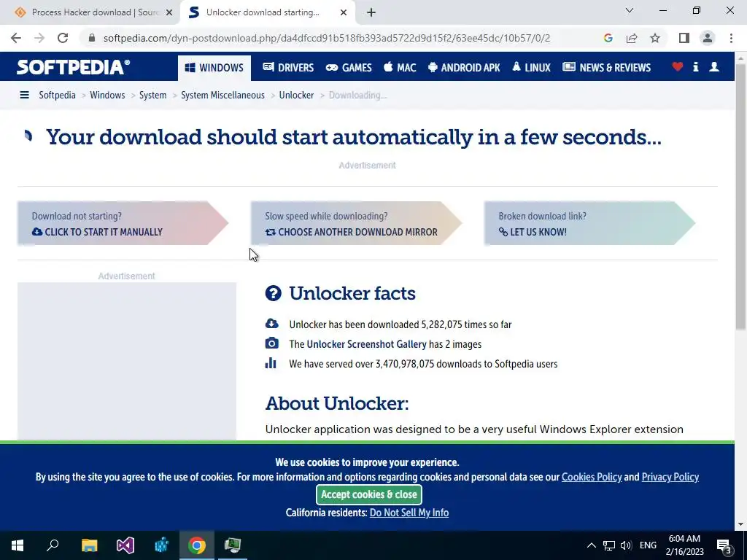Open new tab with plus button
The width and height of the screenshot is (747, 560).
(x=371, y=12)
